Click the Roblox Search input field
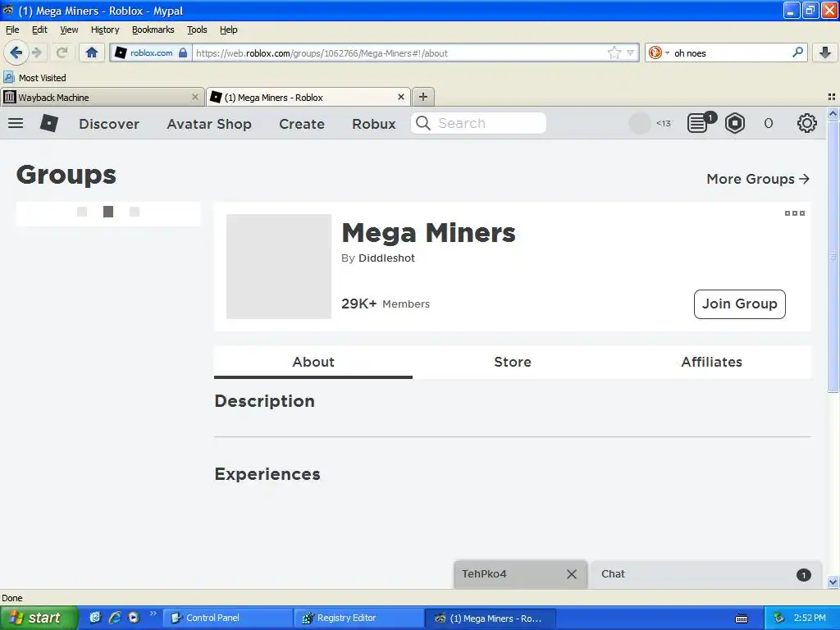This screenshot has height=630, width=840. [478, 123]
